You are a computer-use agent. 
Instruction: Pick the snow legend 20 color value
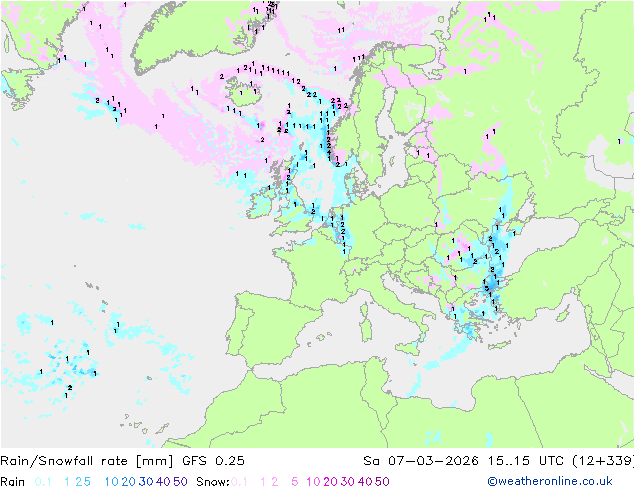[x=330, y=482]
